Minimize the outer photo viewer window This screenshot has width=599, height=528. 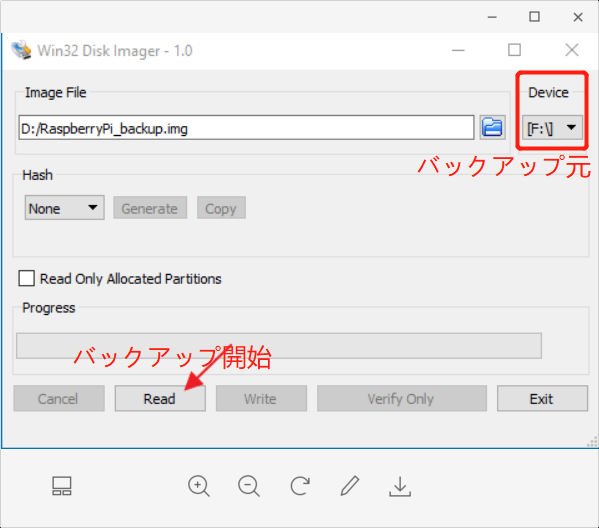click(492, 17)
